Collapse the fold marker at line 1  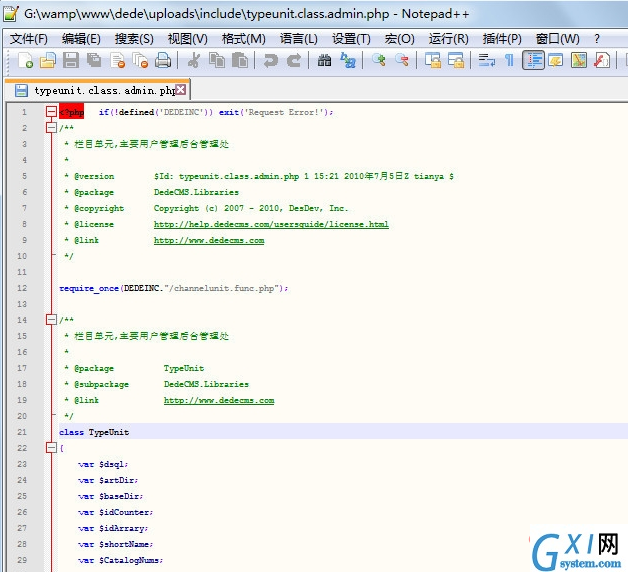point(51,112)
